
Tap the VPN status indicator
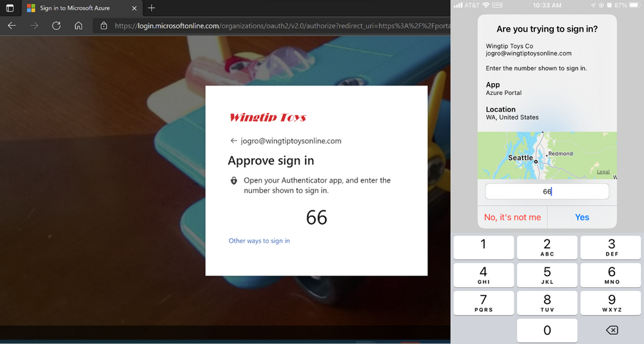(x=498, y=5)
